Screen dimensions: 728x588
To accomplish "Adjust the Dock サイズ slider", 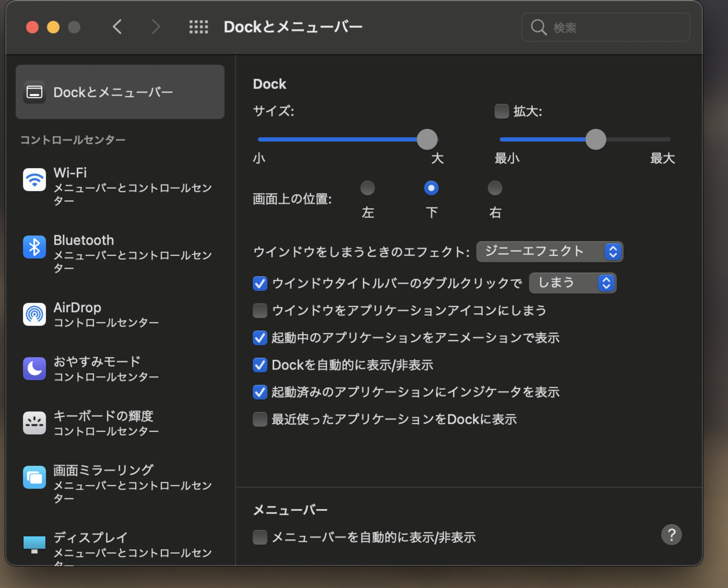I will [x=426, y=139].
